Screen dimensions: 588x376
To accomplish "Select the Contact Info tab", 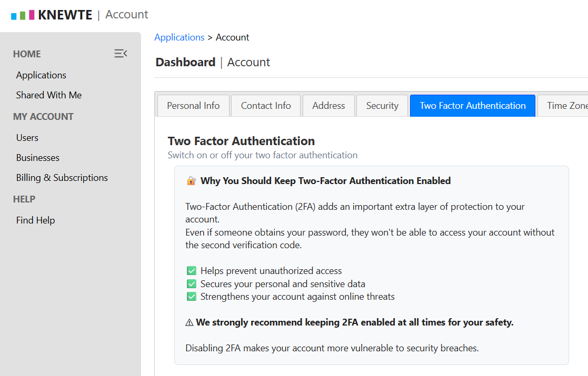I will coord(265,105).
